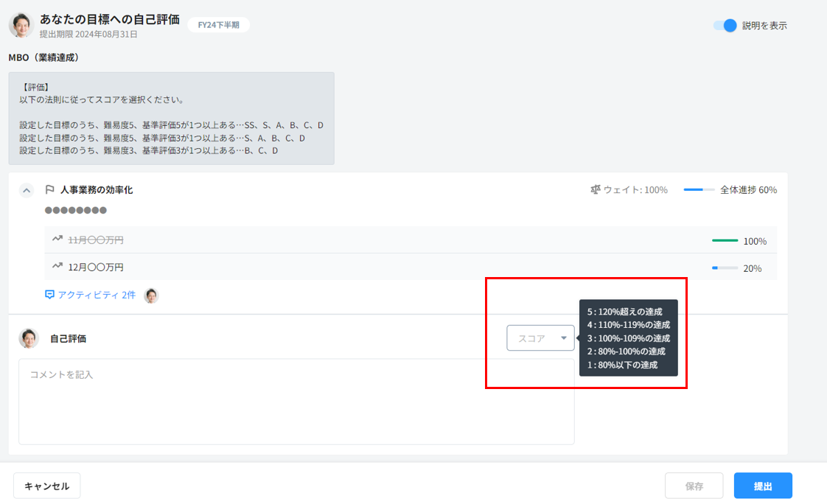
Task: Click the avatar in the 自己評価 section
Action: pyautogui.click(x=29, y=338)
